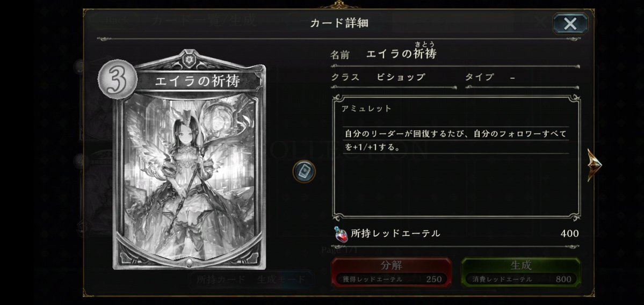Tap the エイラの祈祷 card artwork
The image size is (644, 305).
[x=189, y=172]
